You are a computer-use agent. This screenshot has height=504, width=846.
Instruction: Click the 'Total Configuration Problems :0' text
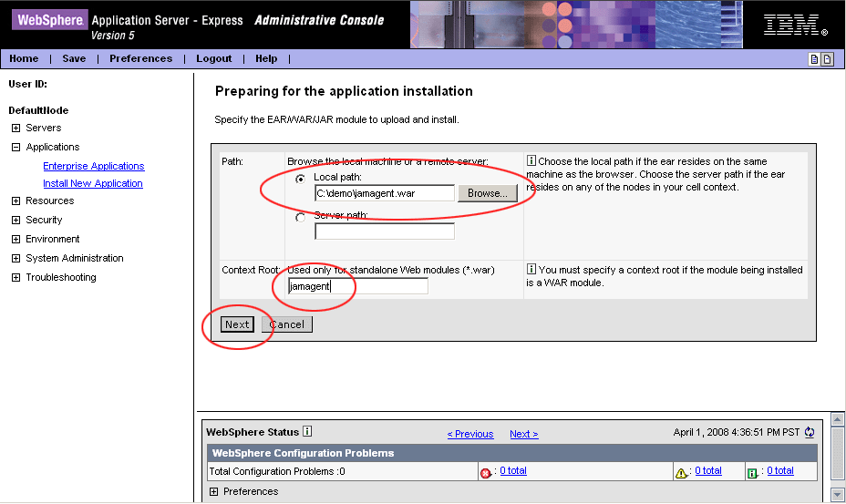(277, 471)
